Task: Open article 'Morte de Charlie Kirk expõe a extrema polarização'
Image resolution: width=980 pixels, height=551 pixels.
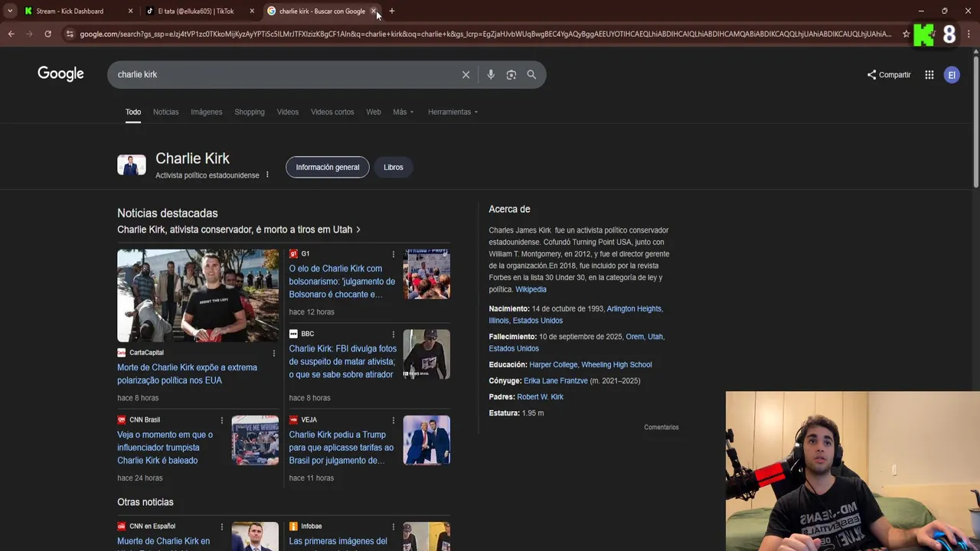Action: [x=187, y=373]
